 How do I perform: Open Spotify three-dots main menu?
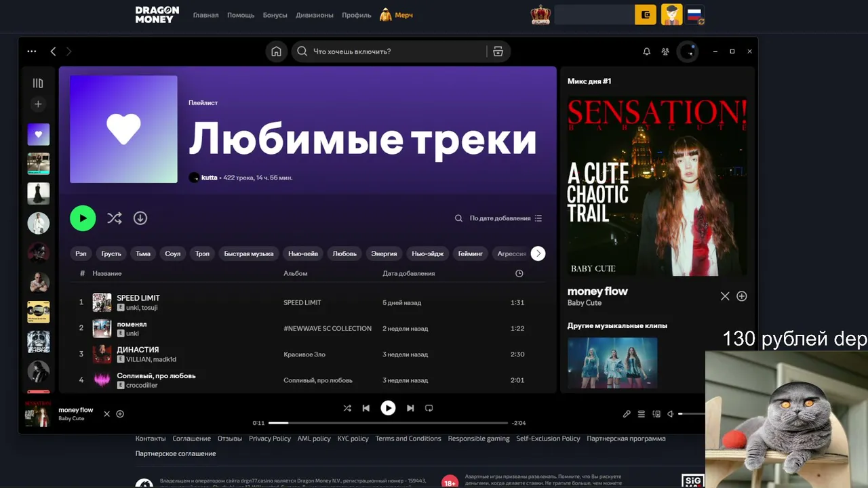32,52
